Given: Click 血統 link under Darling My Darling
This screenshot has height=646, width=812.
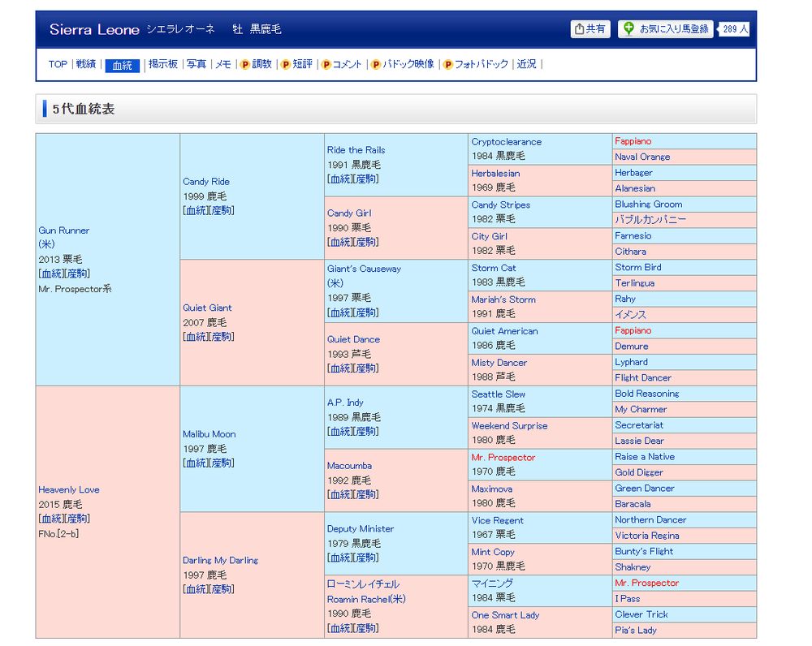Looking at the screenshot, I should coord(195,589).
